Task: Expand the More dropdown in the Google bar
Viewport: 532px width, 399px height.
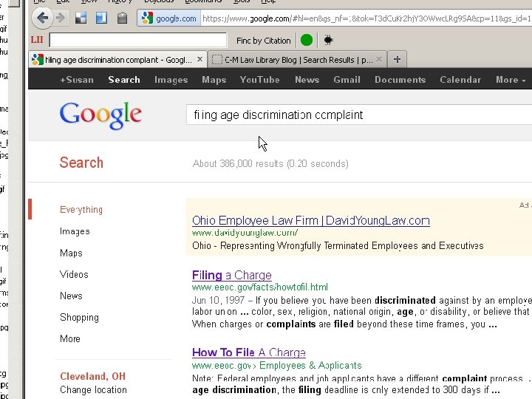Action: pyautogui.click(x=511, y=80)
